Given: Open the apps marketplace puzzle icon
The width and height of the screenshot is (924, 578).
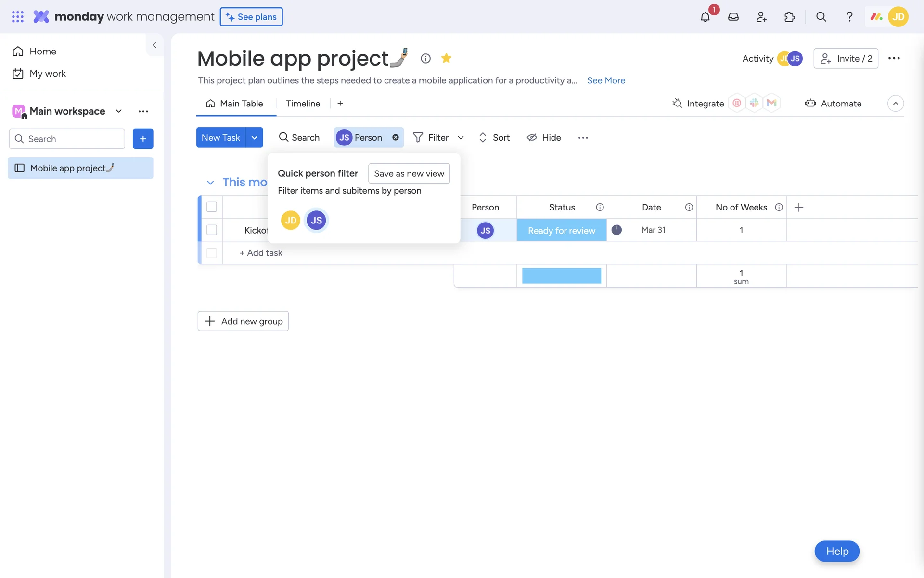Looking at the screenshot, I should coord(790,17).
